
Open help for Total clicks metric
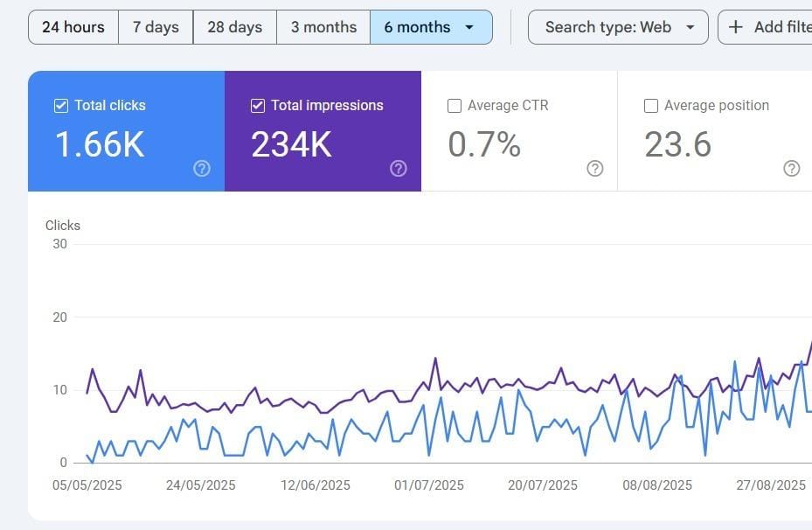coord(202,169)
